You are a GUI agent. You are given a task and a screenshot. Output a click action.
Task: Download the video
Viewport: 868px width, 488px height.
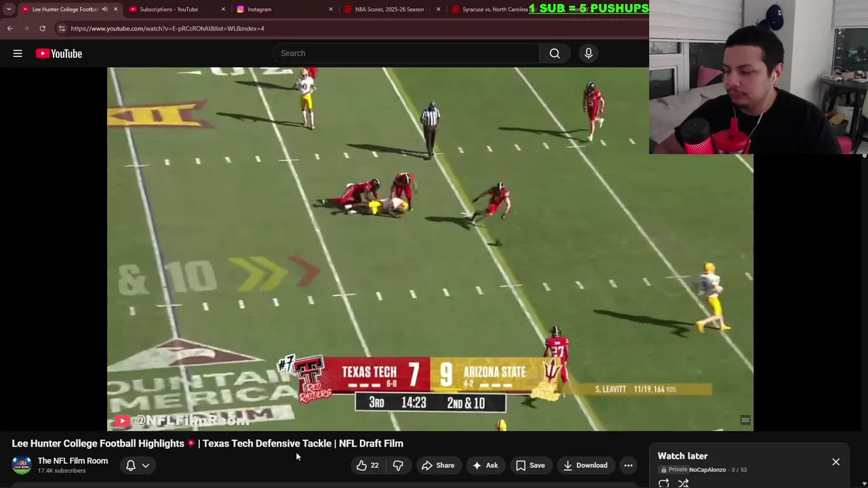click(585, 466)
